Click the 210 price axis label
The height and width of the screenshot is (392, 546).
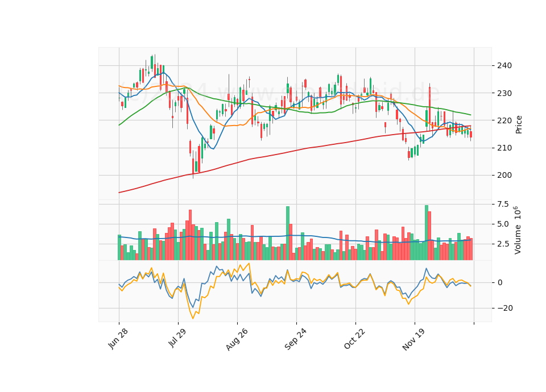(x=504, y=148)
